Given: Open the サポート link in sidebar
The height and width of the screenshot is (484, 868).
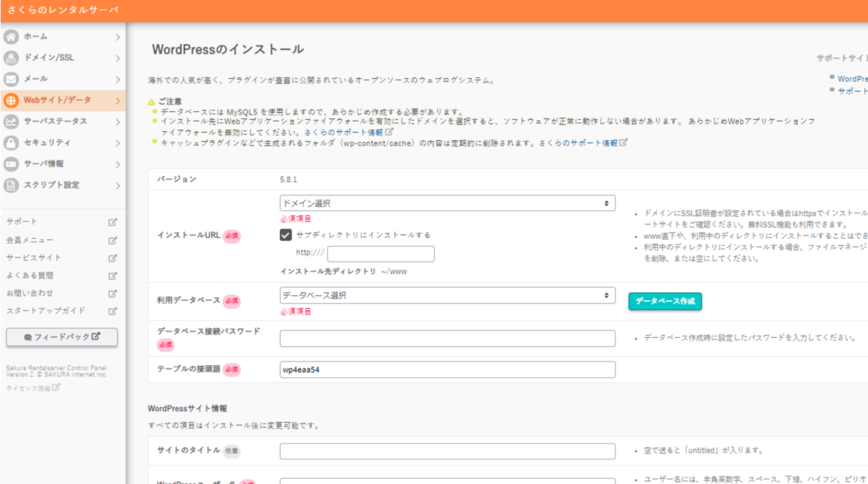Looking at the screenshot, I should [22, 222].
